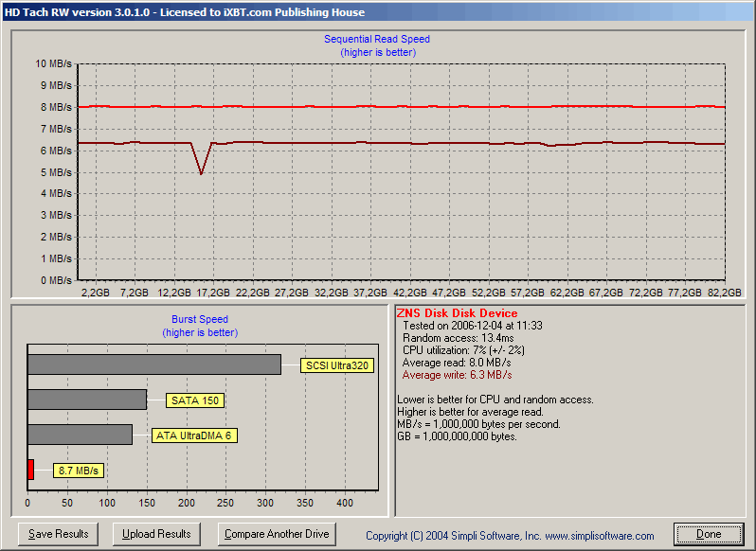Click the ATA UltraDMA 6 gray bar
Image resolution: width=756 pixels, height=551 pixels.
coord(80,435)
